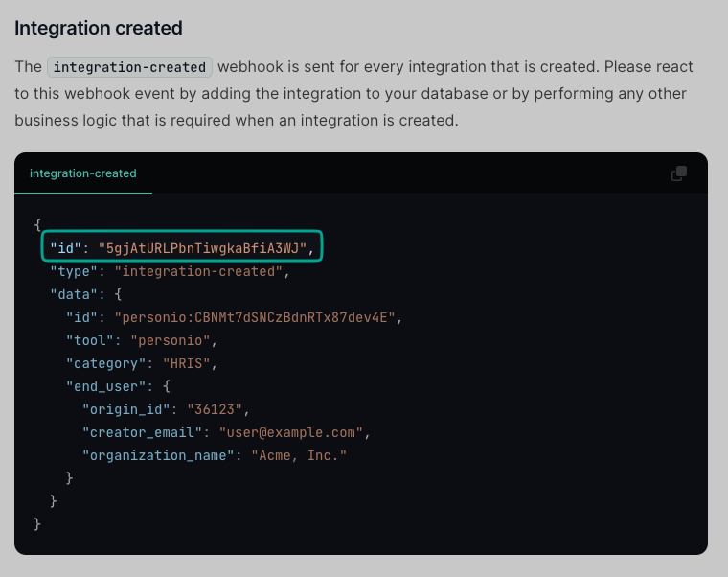Click the top-level "id" key in JSON

[x=66, y=249]
